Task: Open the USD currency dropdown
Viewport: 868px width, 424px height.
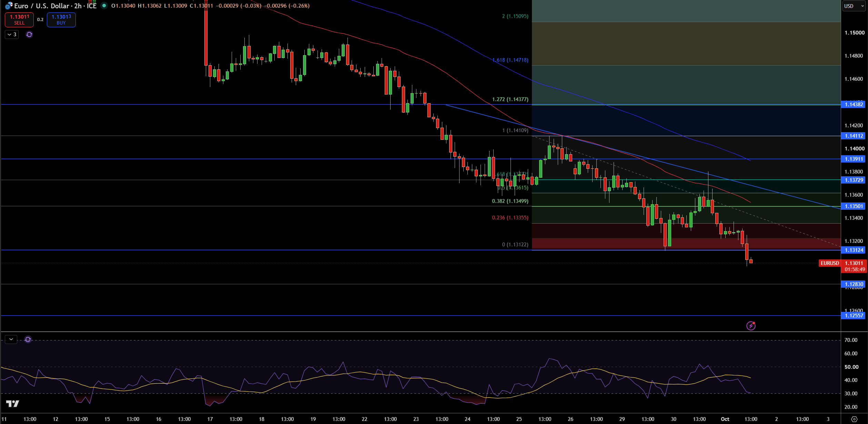Action: click(x=854, y=6)
